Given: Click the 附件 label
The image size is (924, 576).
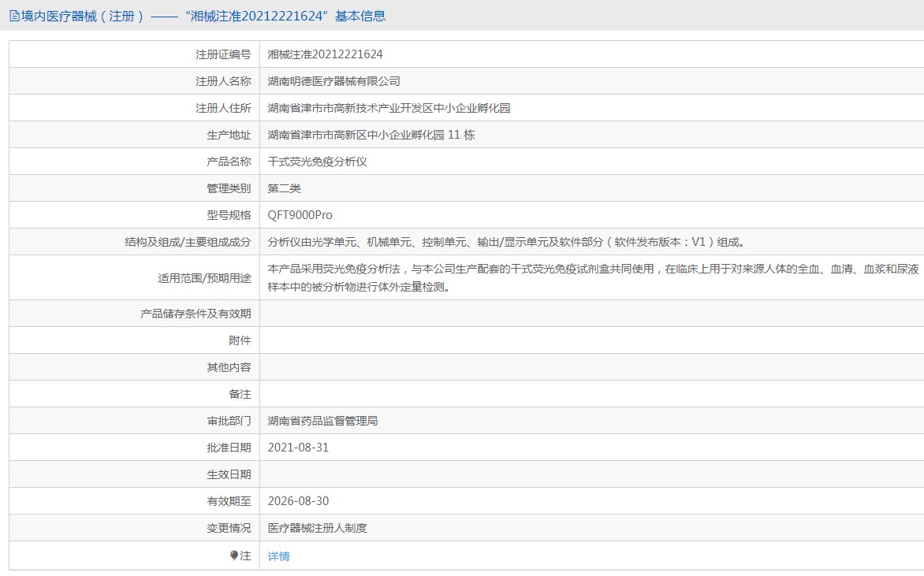Looking at the screenshot, I should click(x=240, y=340).
